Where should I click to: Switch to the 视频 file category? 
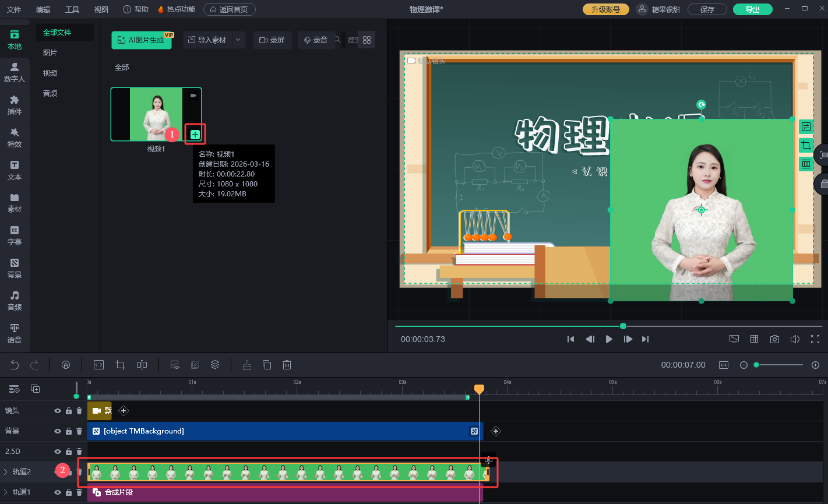(x=50, y=73)
